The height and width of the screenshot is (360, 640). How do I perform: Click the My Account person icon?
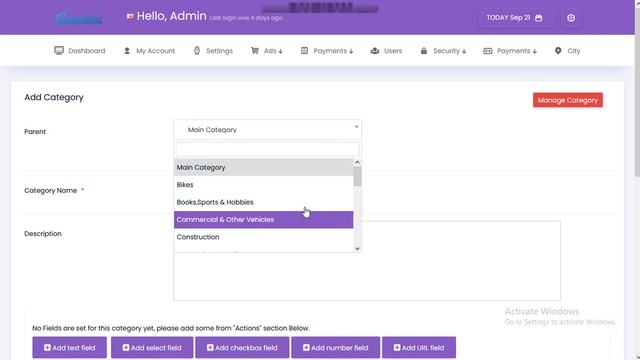pyautogui.click(x=127, y=51)
